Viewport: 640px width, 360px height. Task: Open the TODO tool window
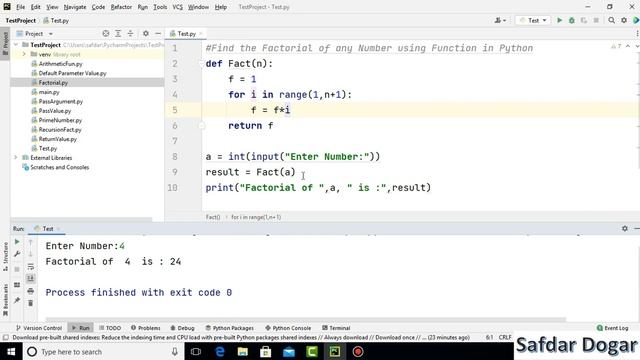point(110,328)
